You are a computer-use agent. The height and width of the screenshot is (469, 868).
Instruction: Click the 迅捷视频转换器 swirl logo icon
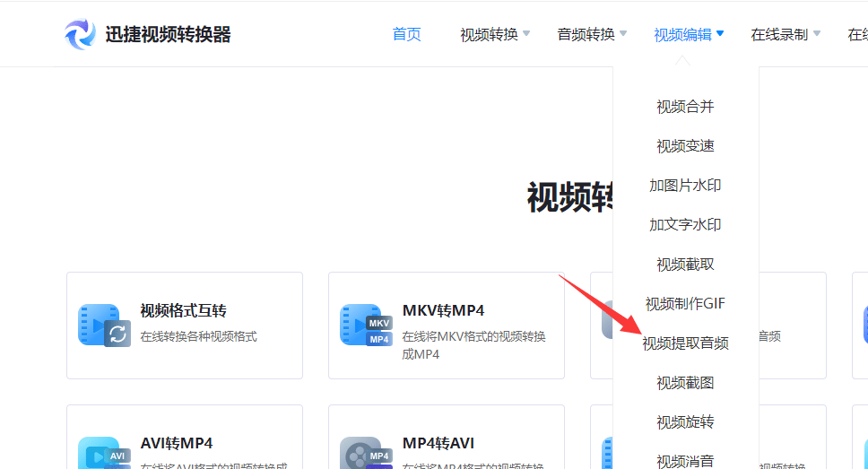pyautogui.click(x=81, y=34)
